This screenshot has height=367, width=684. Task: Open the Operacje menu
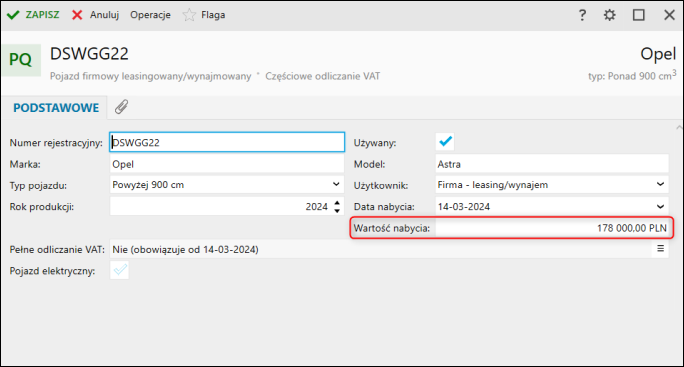pyautogui.click(x=150, y=15)
